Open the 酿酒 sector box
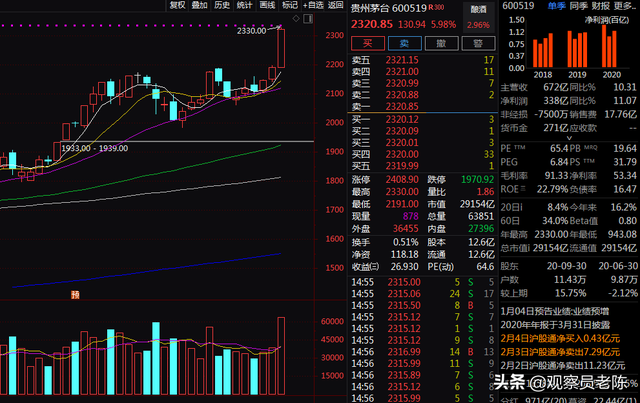The width and height of the screenshot is (640, 403). tap(478, 17)
